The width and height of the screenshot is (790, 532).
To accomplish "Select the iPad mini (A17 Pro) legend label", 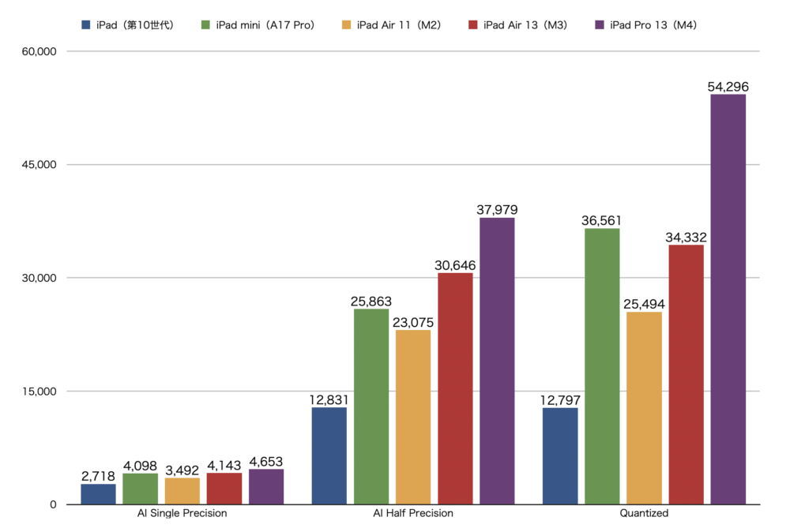I will point(265,25).
